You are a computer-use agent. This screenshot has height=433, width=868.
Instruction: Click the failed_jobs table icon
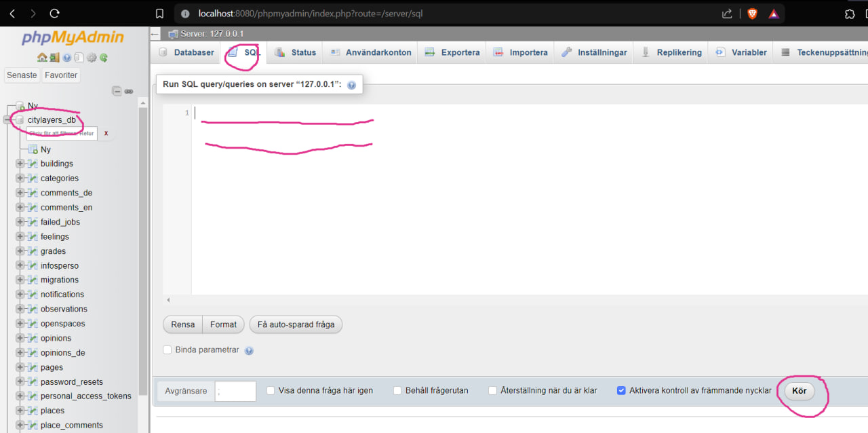pyautogui.click(x=33, y=222)
